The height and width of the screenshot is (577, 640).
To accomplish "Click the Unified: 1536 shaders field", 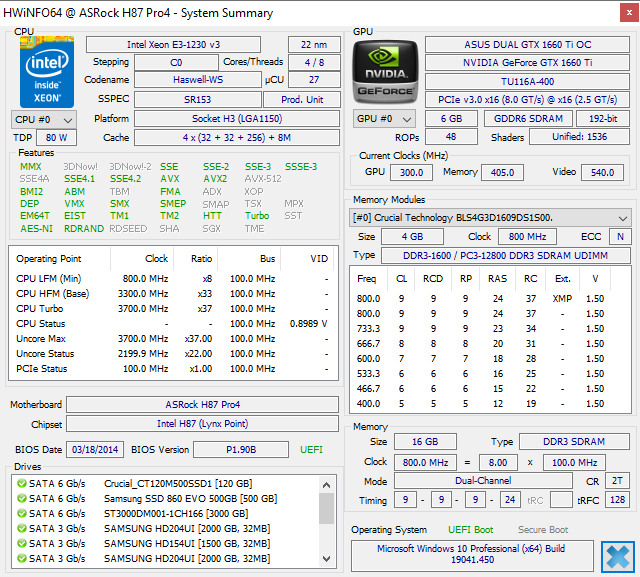I will (579, 137).
